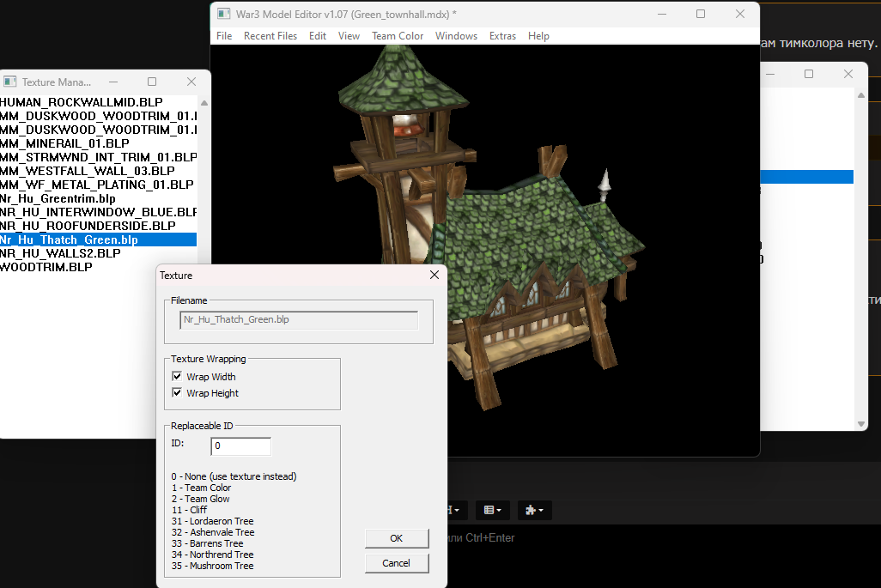This screenshot has width=881, height=588.
Task: Select MM_WF_METAL_PLATING_01.BLP texture
Action: pyautogui.click(x=99, y=185)
